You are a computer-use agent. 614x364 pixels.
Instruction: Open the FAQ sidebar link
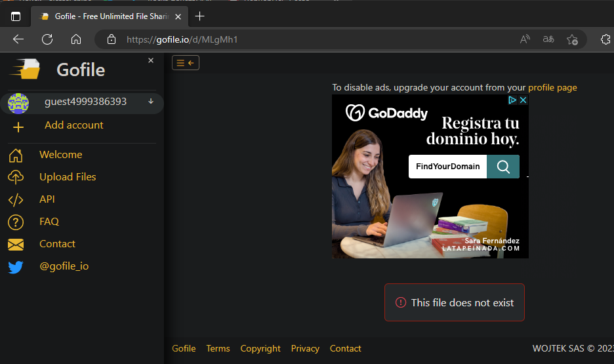(x=49, y=222)
